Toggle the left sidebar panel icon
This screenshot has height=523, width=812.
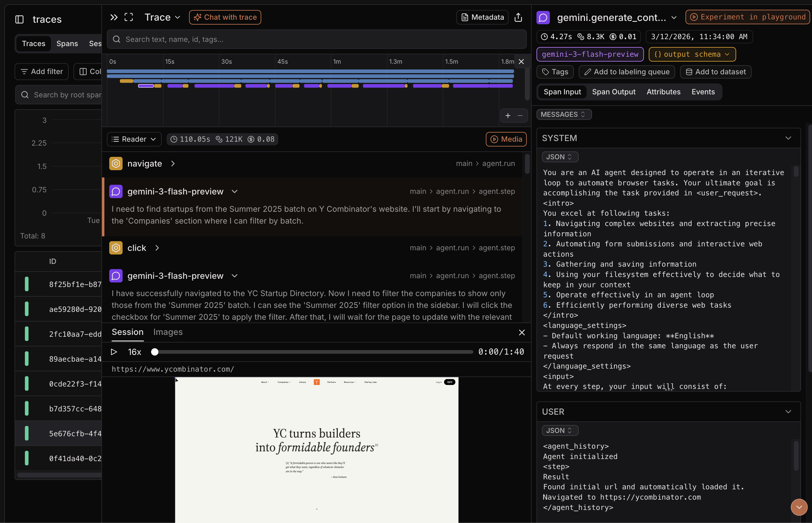19,19
